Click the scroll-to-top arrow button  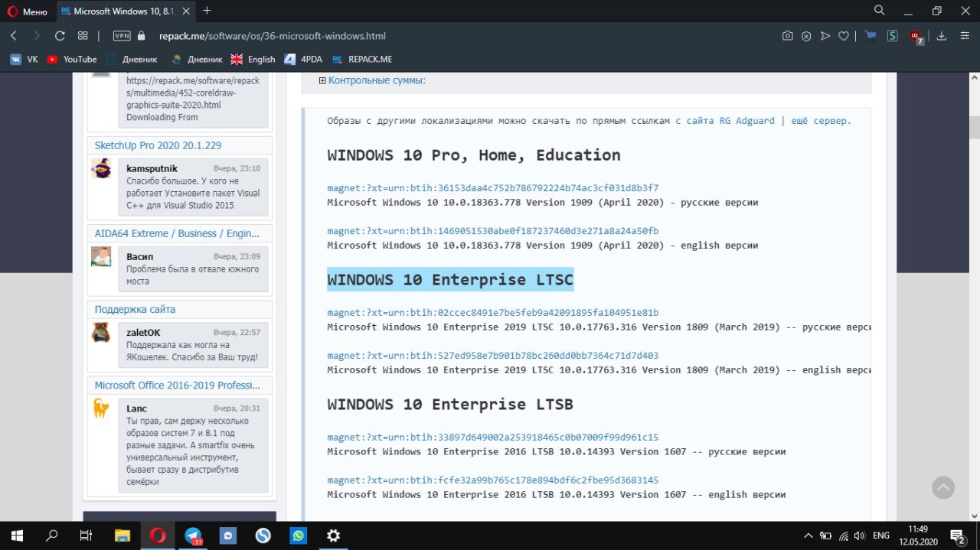pos(943,487)
